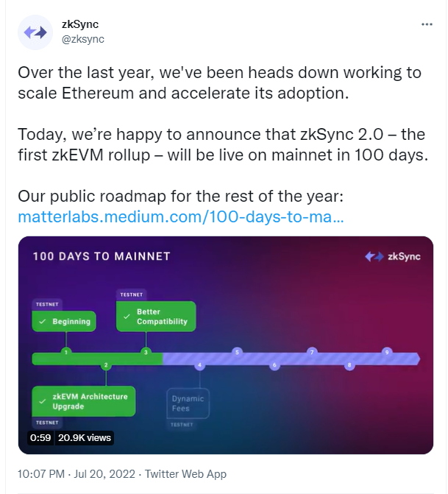The width and height of the screenshot is (448, 494).
Task: Click the Twitter Web App source label
Action: (185, 474)
